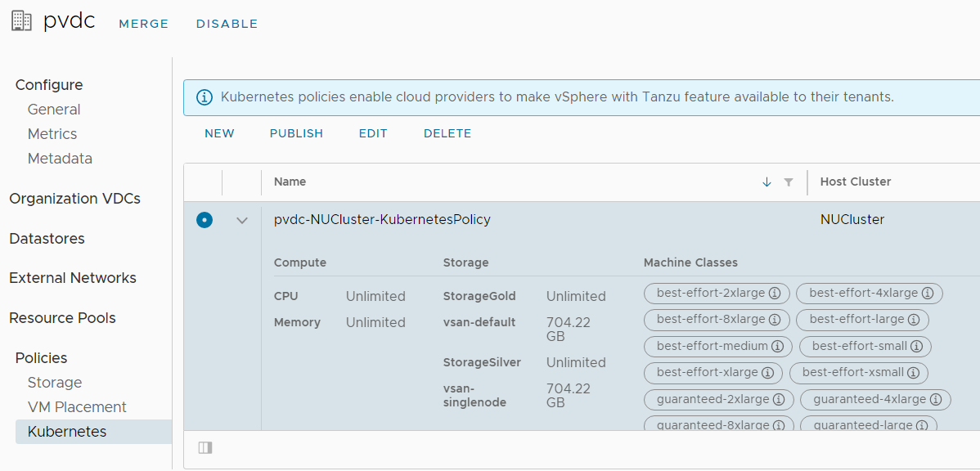Open Metadata under Configure

coord(60,158)
